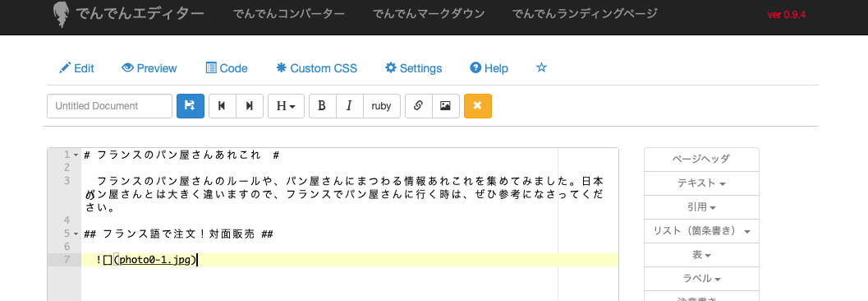Switch to the Preview tab
This screenshot has height=301, width=868.
click(x=149, y=68)
